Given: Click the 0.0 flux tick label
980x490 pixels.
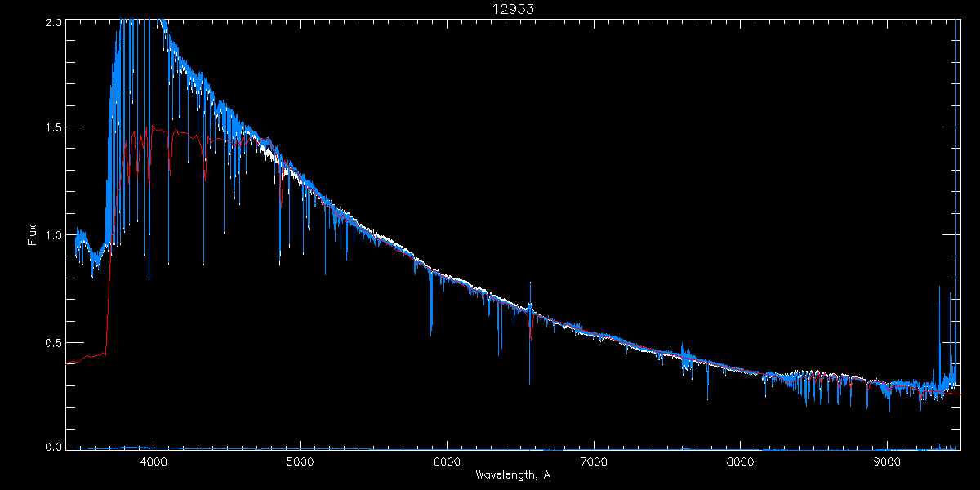Looking at the screenshot, I should (x=54, y=446).
